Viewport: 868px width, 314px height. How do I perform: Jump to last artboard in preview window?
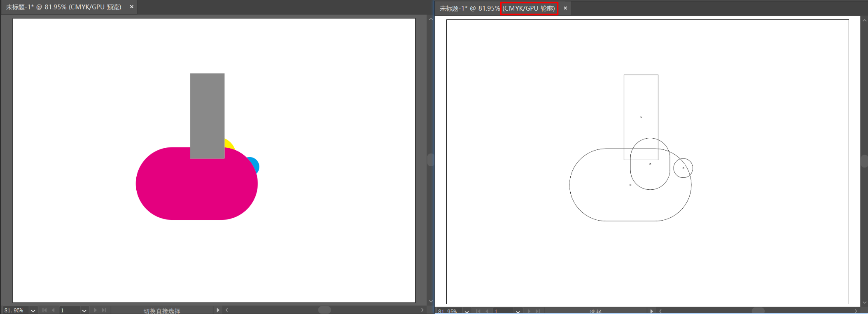(104, 310)
